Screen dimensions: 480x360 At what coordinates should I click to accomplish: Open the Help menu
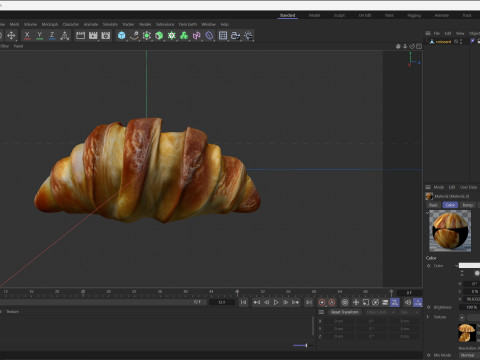[225, 24]
